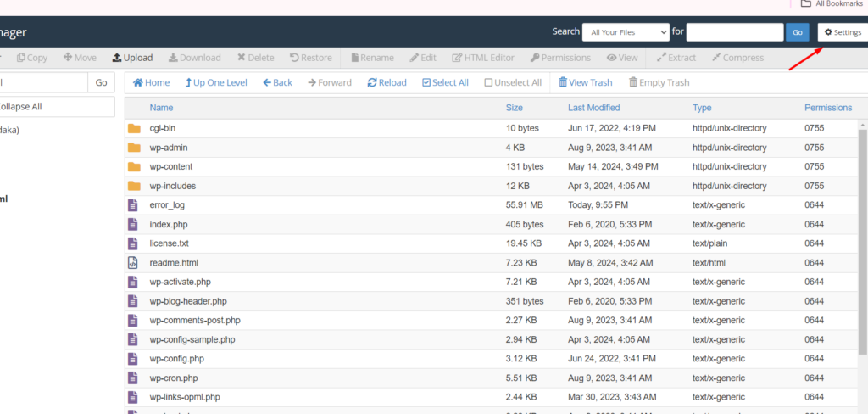Select the readme.html file icon
Screen dimensions: 868x414
[x=133, y=263]
